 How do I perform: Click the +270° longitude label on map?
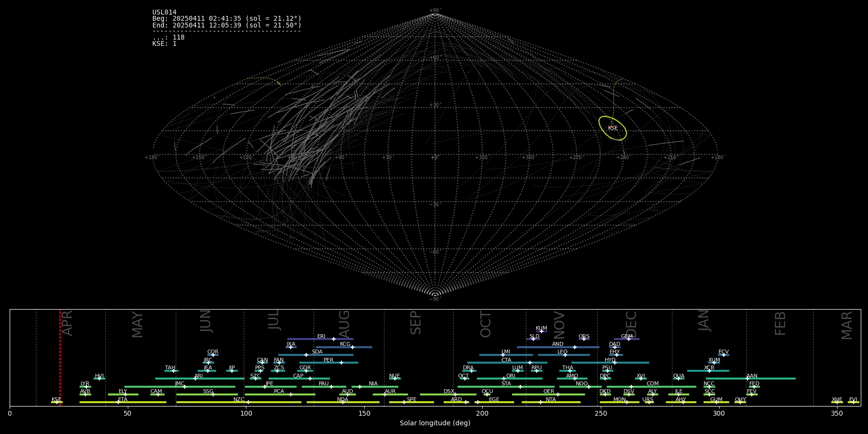[575, 157]
